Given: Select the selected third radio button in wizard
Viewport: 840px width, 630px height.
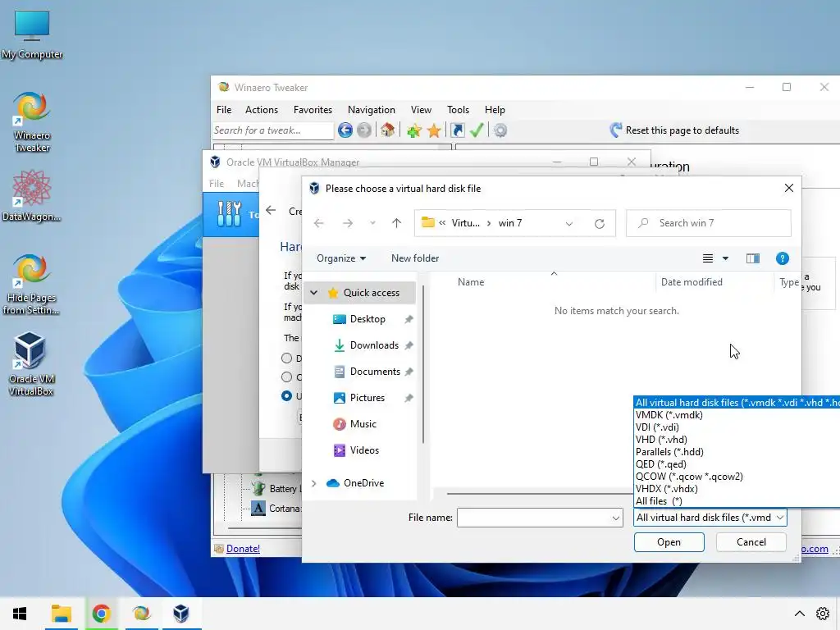Looking at the screenshot, I should pyautogui.click(x=286, y=396).
